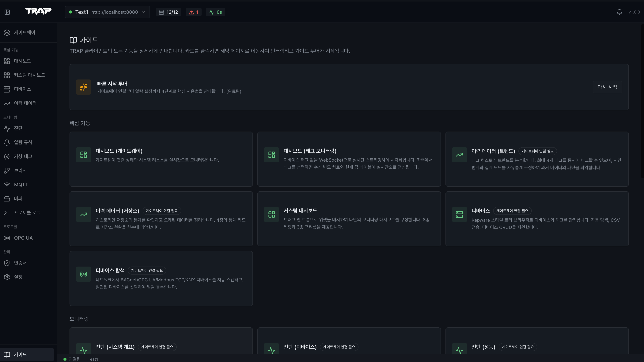Click the chevron next to localhost:8080
The image size is (644, 362).
coord(143,12)
